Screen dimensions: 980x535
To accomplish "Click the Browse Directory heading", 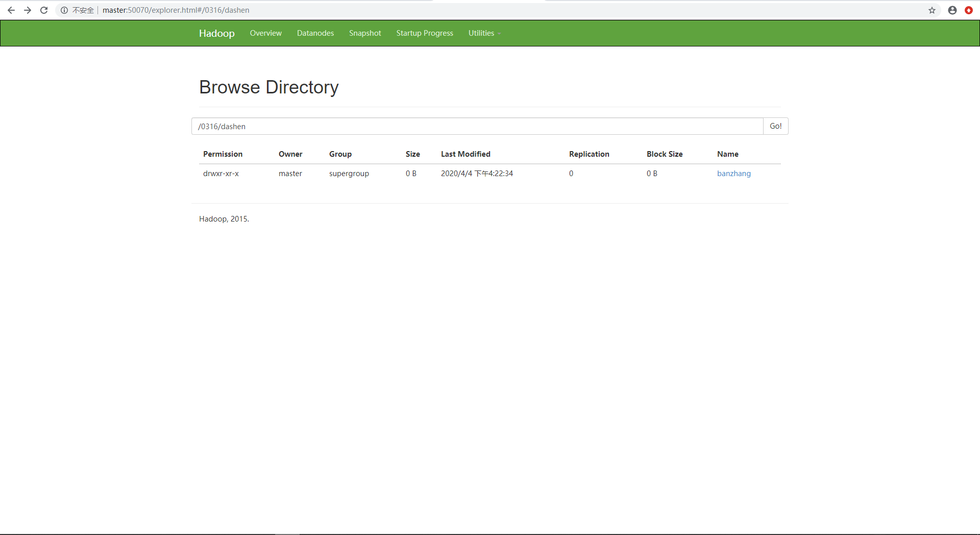I will click(x=269, y=87).
